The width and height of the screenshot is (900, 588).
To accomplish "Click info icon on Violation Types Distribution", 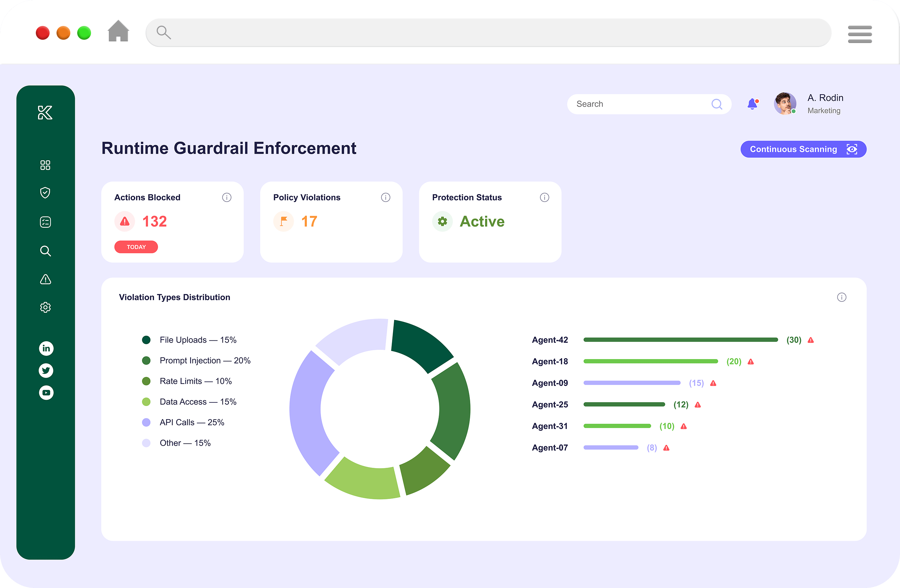I will tap(842, 297).
